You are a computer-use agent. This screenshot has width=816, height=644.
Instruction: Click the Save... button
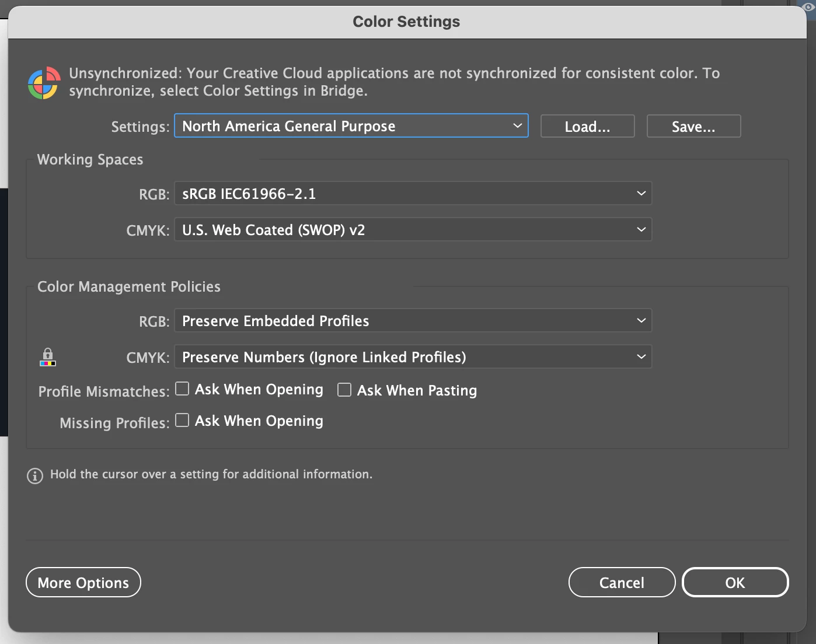coord(694,127)
